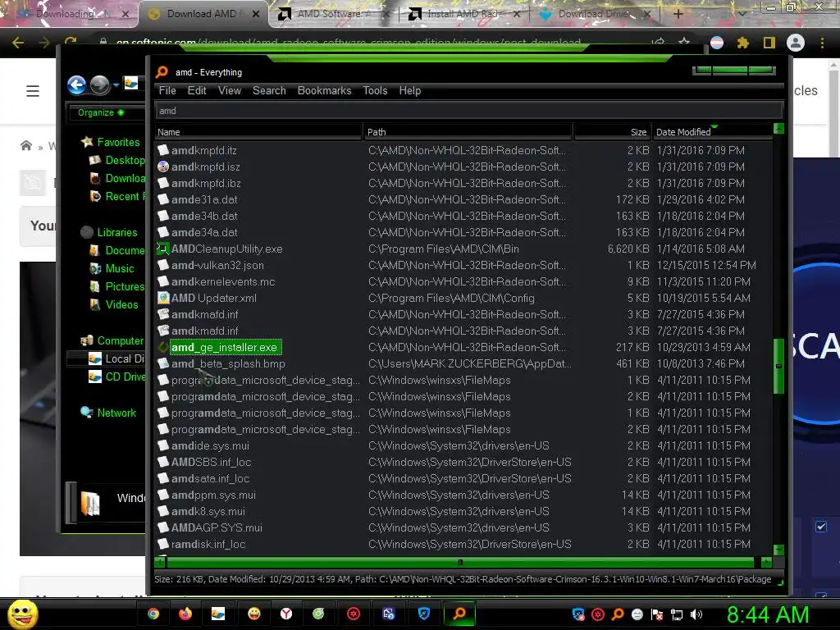Open the Edit menu in Everything
840x630 pixels.
click(197, 90)
